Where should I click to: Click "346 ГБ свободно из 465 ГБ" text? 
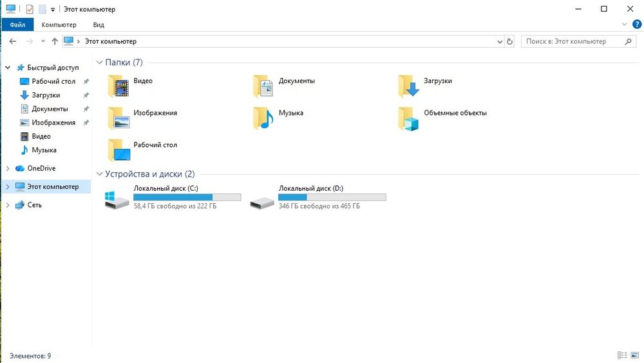tap(319, 206)
